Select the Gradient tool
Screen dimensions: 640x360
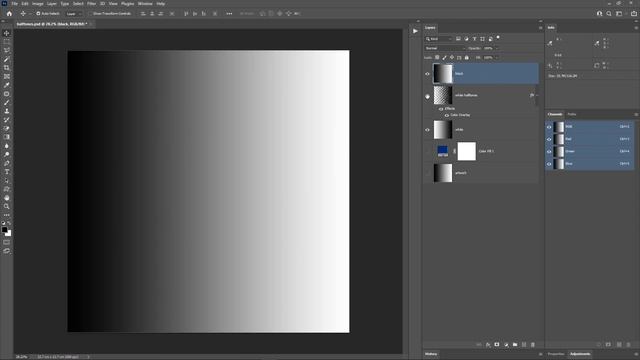coord(7,137)
